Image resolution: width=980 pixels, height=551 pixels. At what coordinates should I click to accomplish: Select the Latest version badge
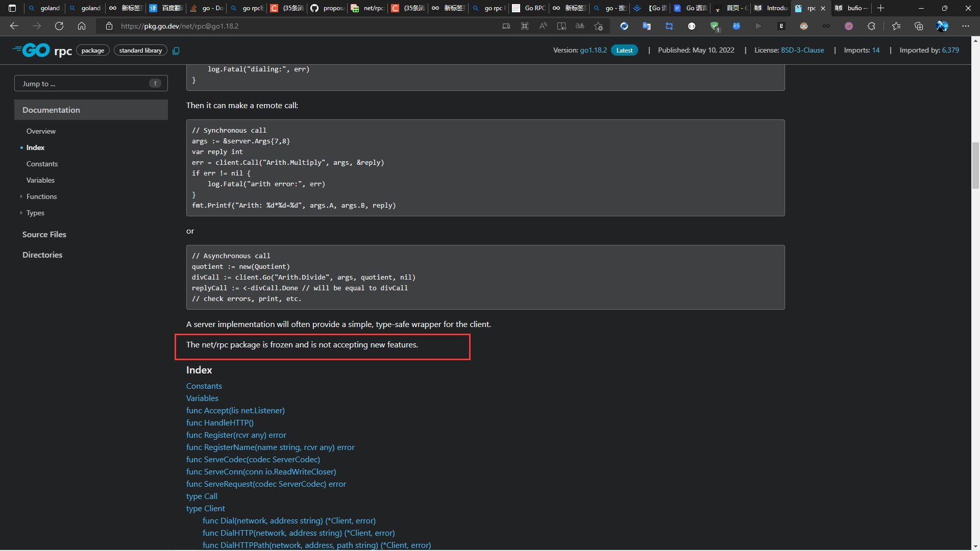[x=624, y=51]
